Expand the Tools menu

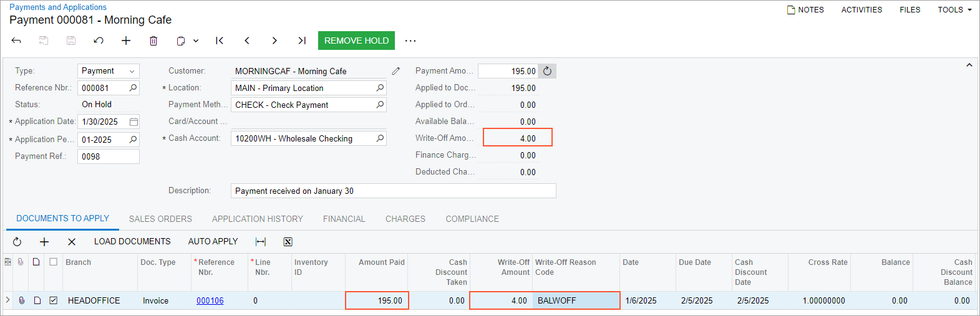pyautogui.click(x=954, y=10)
